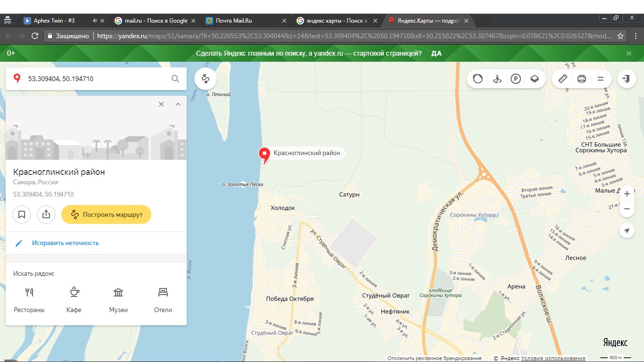Click the share icon
This screenshot has height=362, width=644.
tap(46, 214)
